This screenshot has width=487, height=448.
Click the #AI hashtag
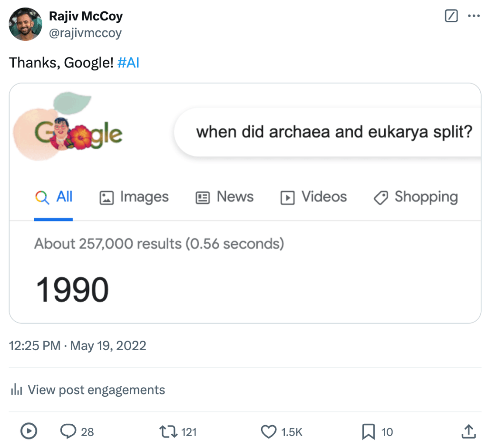128,63
